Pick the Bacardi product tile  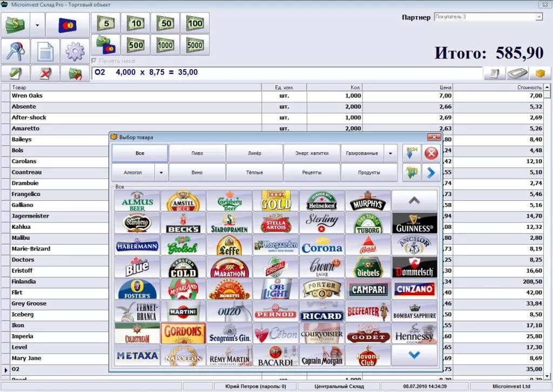tap(275, 355)
